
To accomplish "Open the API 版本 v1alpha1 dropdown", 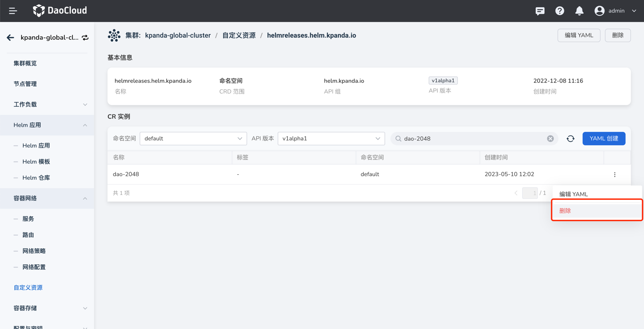I will tap(331, 139).
